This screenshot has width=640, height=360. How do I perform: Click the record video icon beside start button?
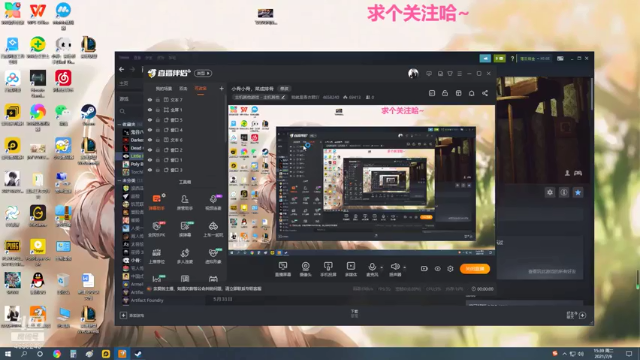424,269
